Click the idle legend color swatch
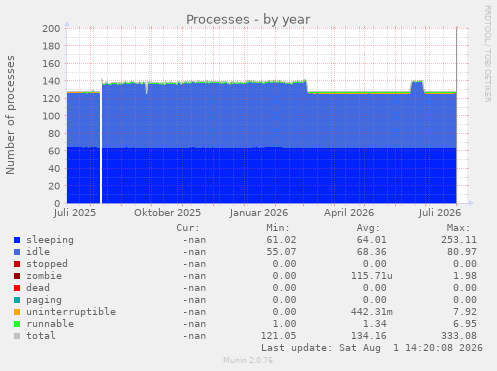Screen dimensions: 497x371 17,252
